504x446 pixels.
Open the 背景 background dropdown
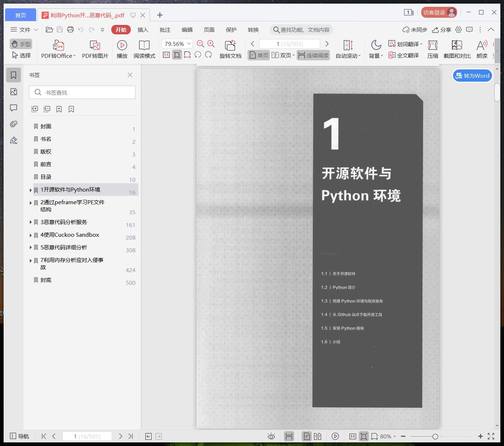376,49
